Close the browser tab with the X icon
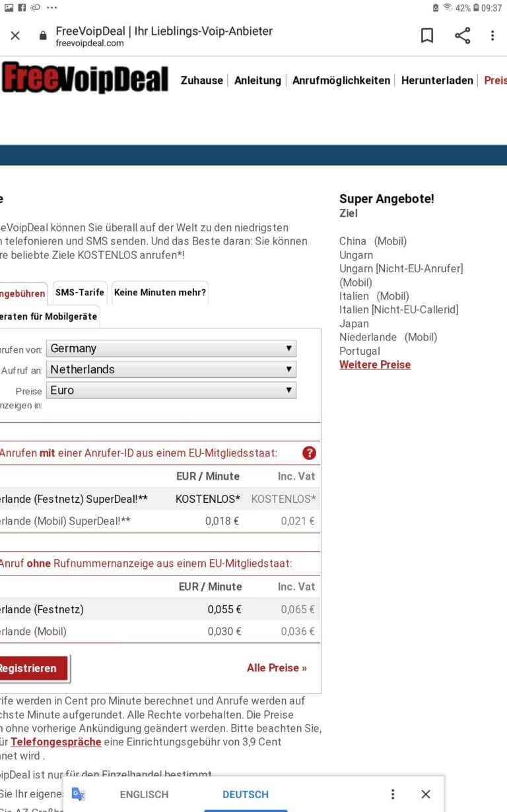This screenshot has width=507, height=812. point(15,36)
